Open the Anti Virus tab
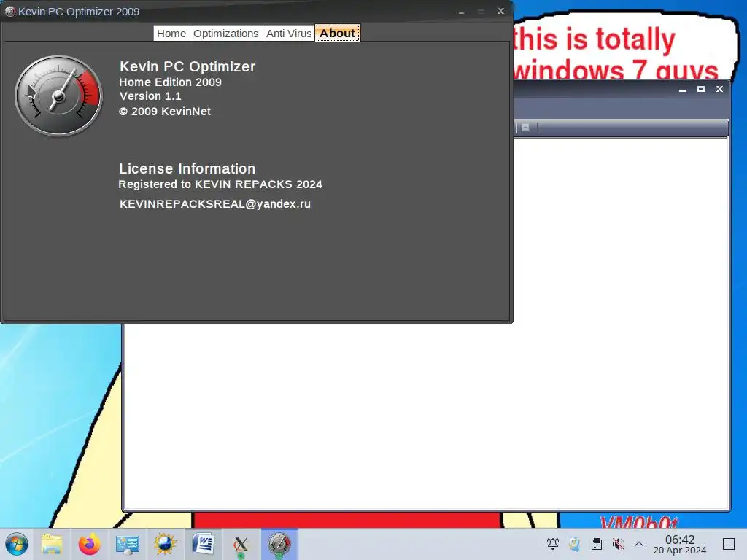This screenshot has height=560, width=747. 289,34
